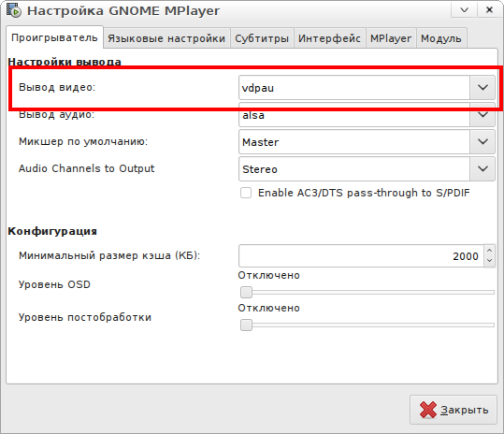The width and height of the screenshot is (504, 434).
Task: Open the Вывод аудио dropdown arrow
Action: click(x=482, y=115)
